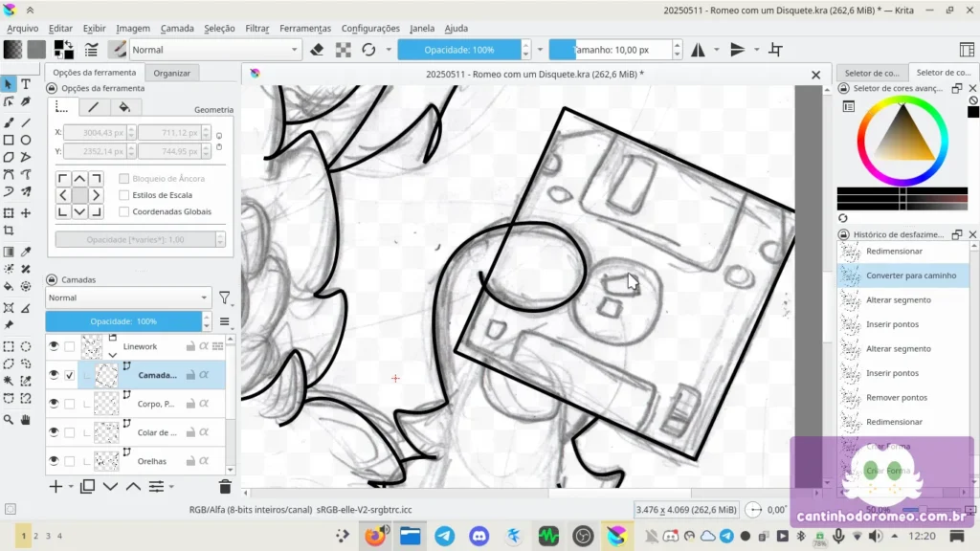Open horizontal mirror options arrow
This screenshot has height=551, width=980.
716,50
